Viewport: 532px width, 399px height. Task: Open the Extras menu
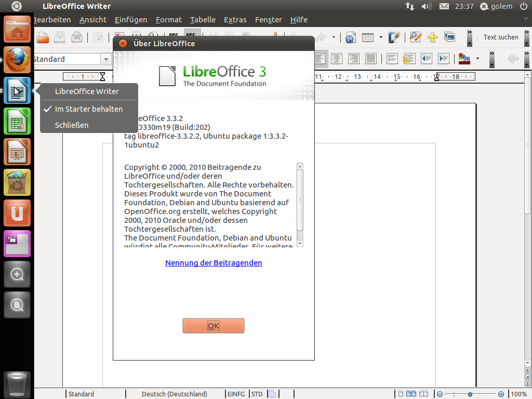coord(235,20)
